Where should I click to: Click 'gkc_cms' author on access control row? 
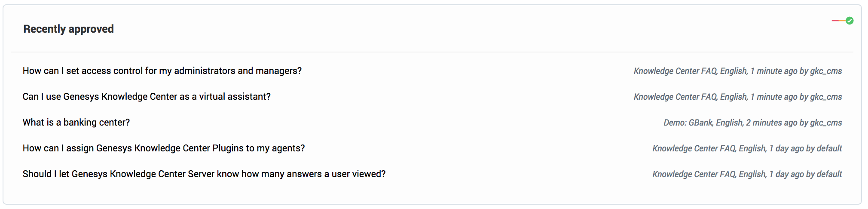826,71
